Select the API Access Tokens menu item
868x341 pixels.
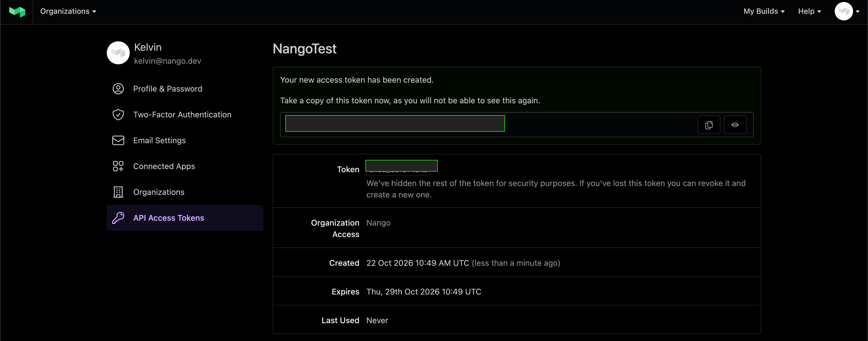(x=185, y=218)
